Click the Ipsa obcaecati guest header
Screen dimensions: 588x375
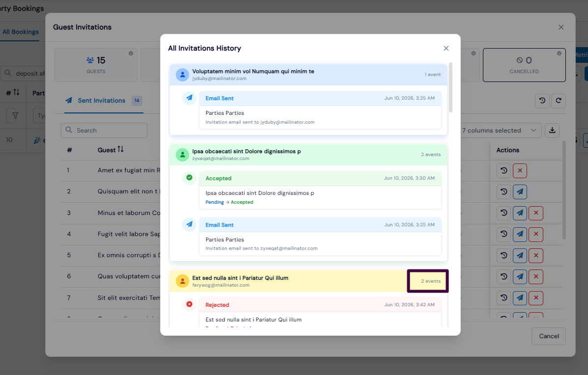[x=308, y=155]
